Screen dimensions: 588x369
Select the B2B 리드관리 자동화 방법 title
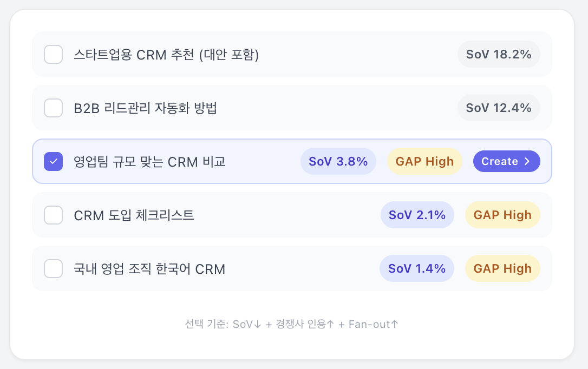click(x=145, y=108)
